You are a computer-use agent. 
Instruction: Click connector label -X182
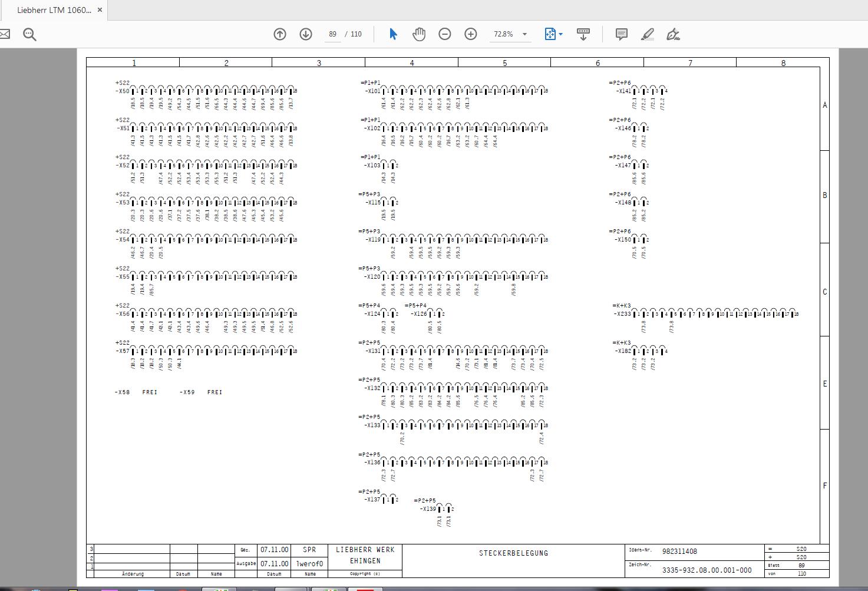pos(623,351)
